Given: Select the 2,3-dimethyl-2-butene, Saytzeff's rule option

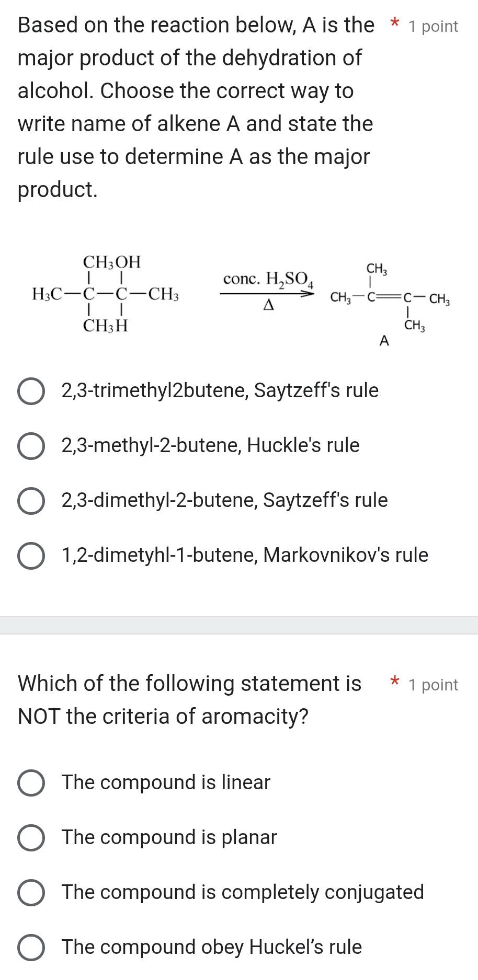Looking at the screenshot, I should coord(224,500).
